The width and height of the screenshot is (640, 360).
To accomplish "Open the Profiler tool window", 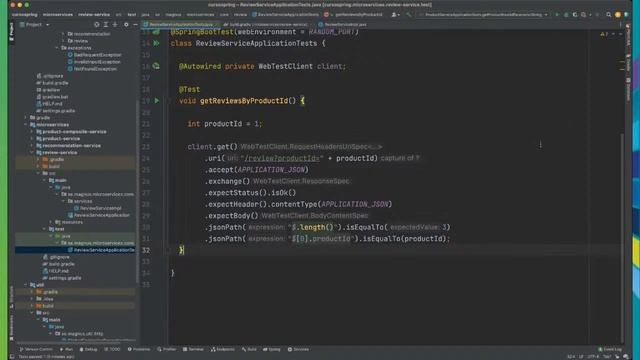I will point(167,349).
